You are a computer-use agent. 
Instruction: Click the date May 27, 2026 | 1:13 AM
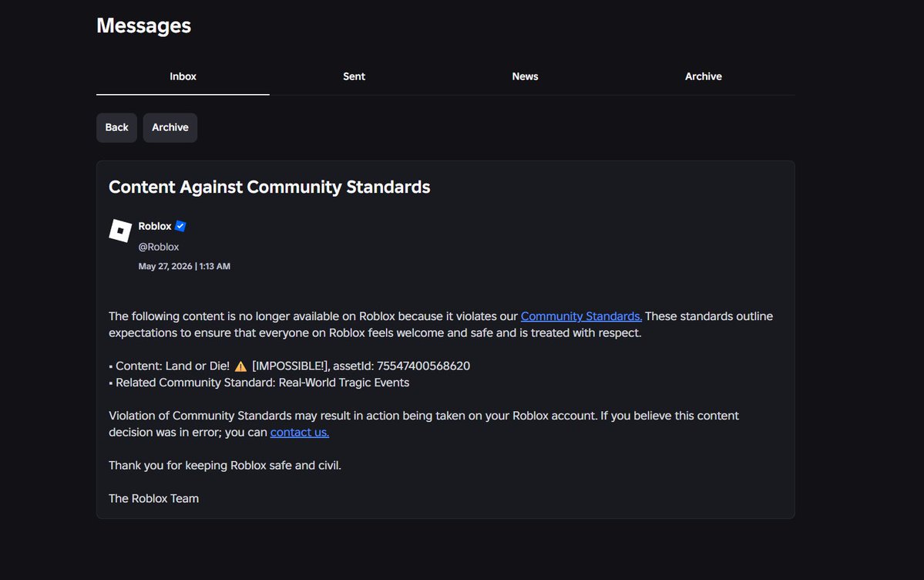184,266
